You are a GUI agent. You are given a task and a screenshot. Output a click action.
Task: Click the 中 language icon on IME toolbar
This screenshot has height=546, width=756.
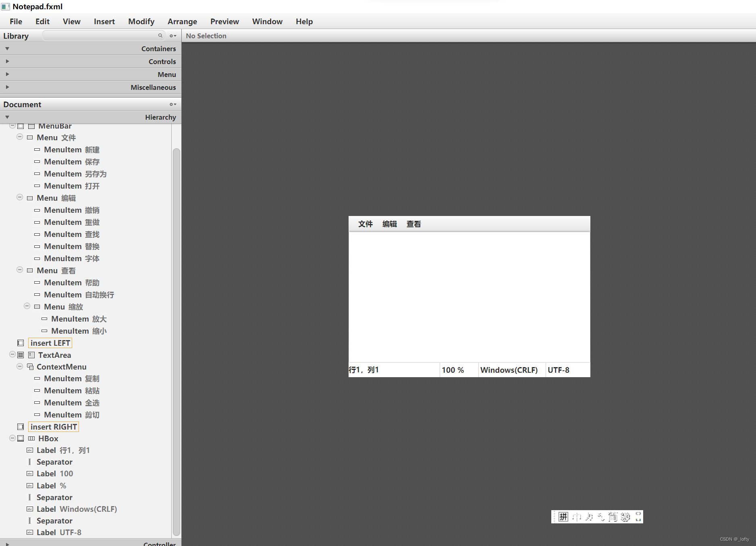click(577, 517)
